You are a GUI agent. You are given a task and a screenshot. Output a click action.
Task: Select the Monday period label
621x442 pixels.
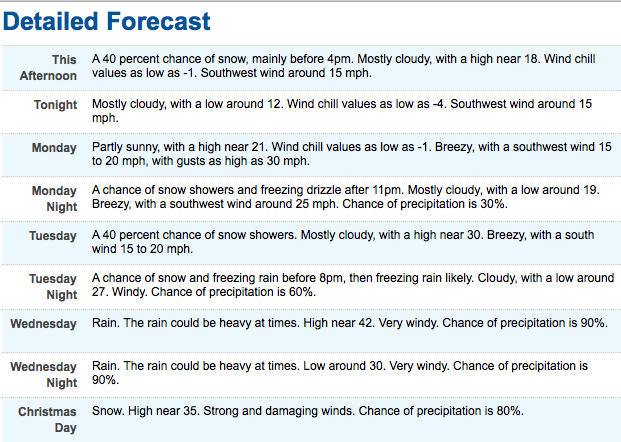[x=54, y=148]
